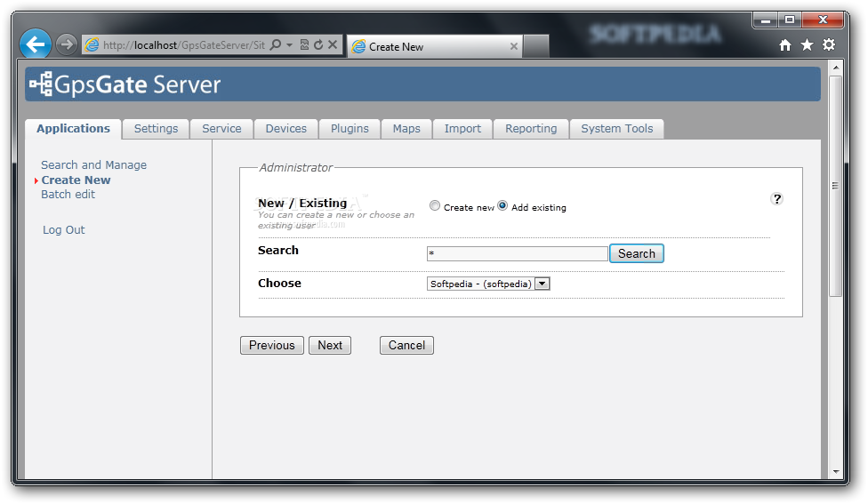Click the 'Administrator' section heading
Viewport: 868px width, 504px height.
pyautogui.click(x=295, y=168)
